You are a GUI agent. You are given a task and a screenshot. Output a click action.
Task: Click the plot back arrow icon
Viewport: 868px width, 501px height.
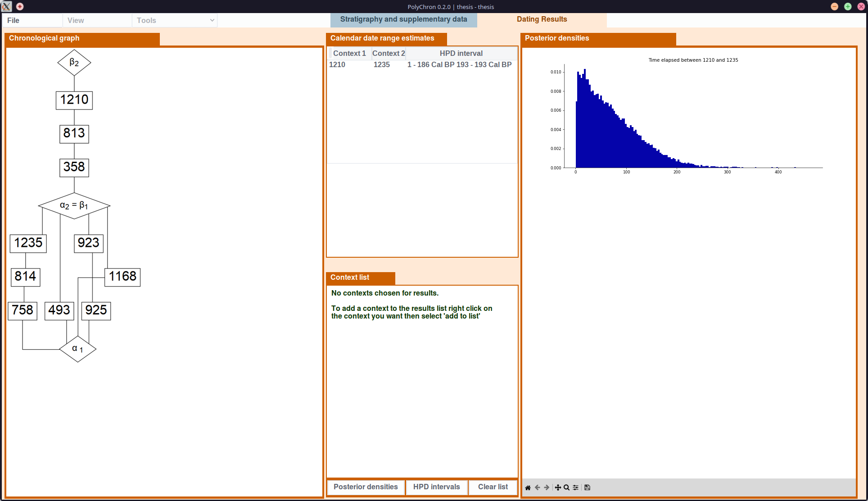click(538, 487)
